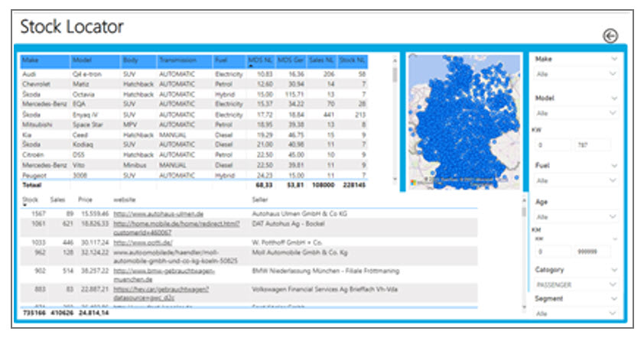Collapse the Make filter header chevron

(x=613, y=59)
